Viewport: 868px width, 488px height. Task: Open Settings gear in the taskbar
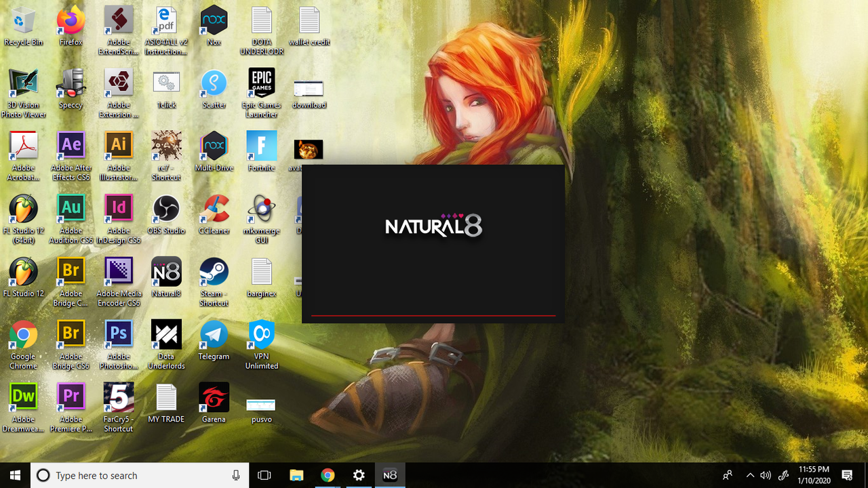pos(359,475)
